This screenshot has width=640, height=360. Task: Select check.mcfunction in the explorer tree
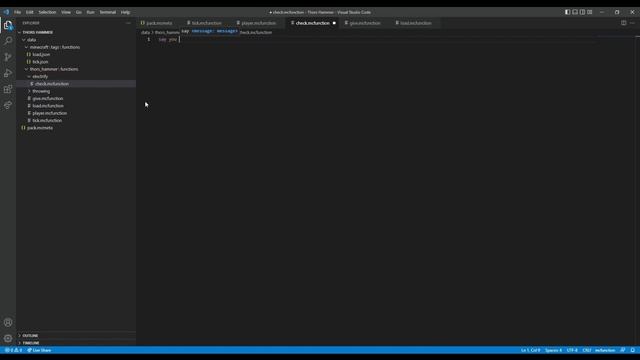[52, 84]
